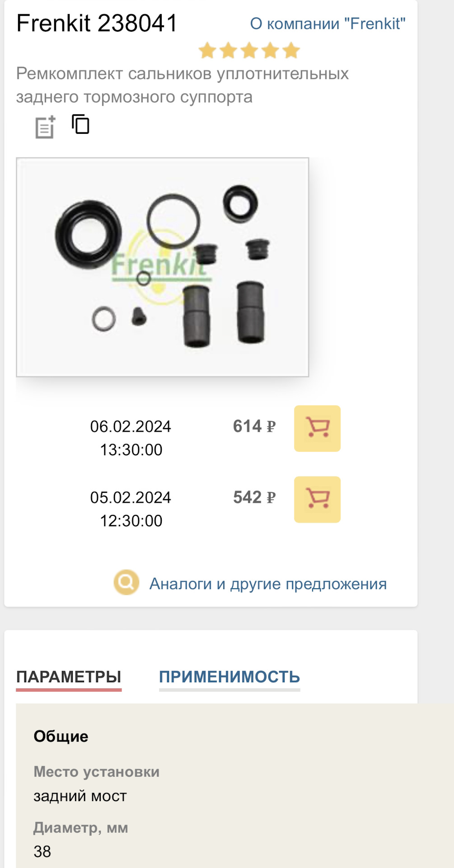Click the 05.02.2024 12:30:00 delivery date
The image size is (454, 868).
coord(131,509)
